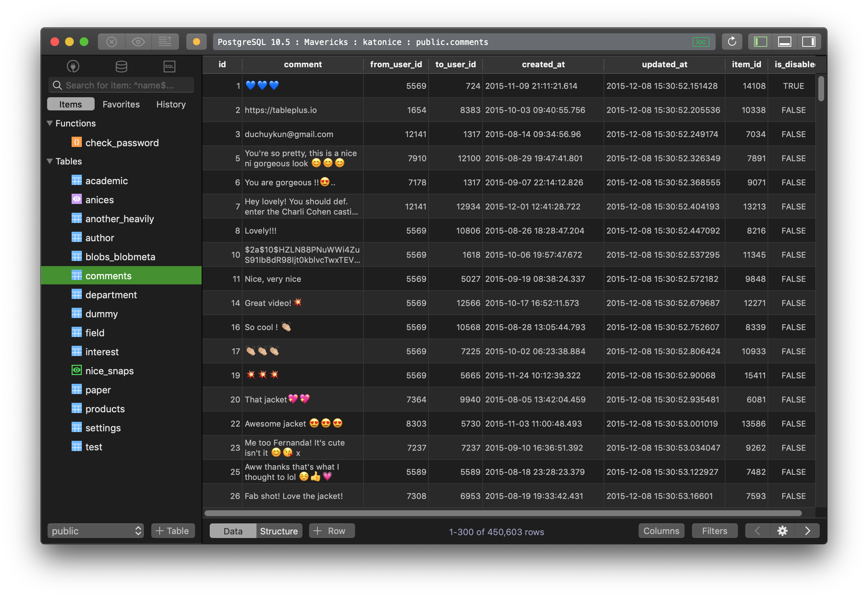Image resolution: width=868 pixels, height=598 pixels.
Task: Click the settings gear icon near the pagination arrows
Action: click(x=783, y=531)
